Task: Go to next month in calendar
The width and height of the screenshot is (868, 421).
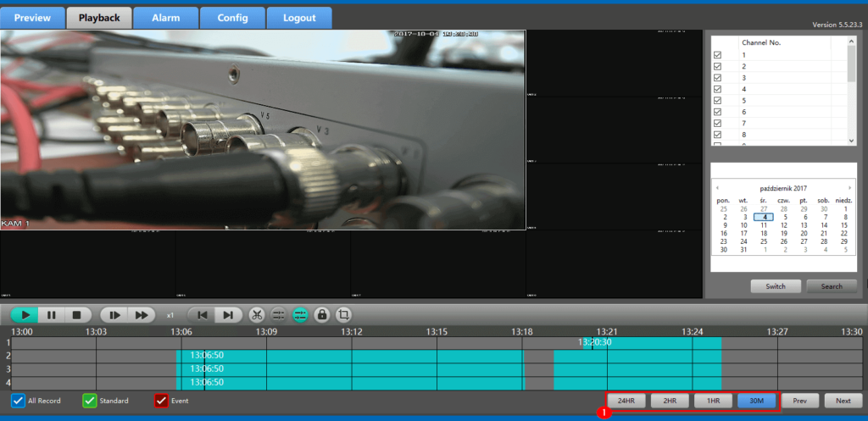Action: (x=850, y=187)
